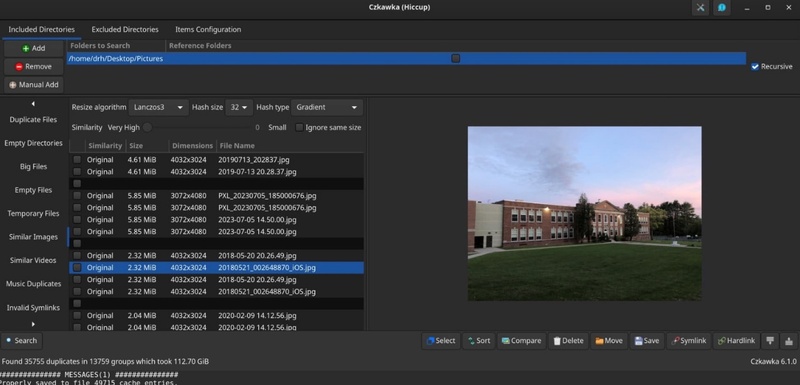Switch to Included Directories tab
This screenshot has height=385, width=800.
pos(41,30)
